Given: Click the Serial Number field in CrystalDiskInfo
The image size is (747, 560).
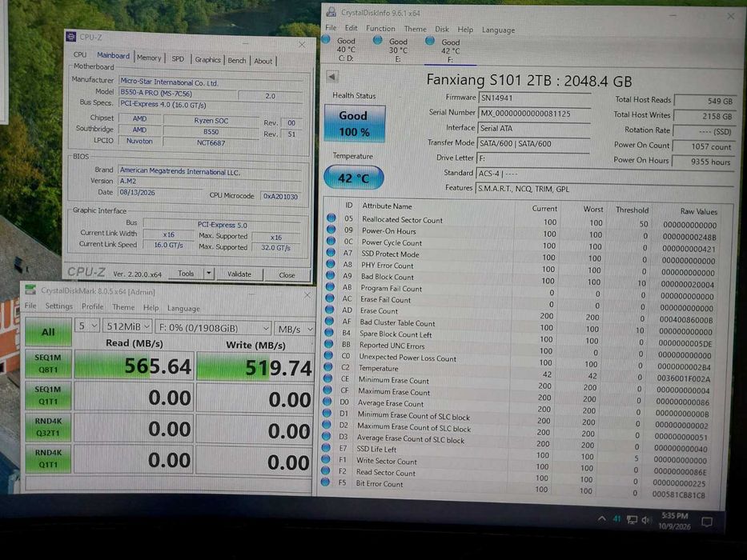Looking at the screenshot, I should tap(535, 114).
